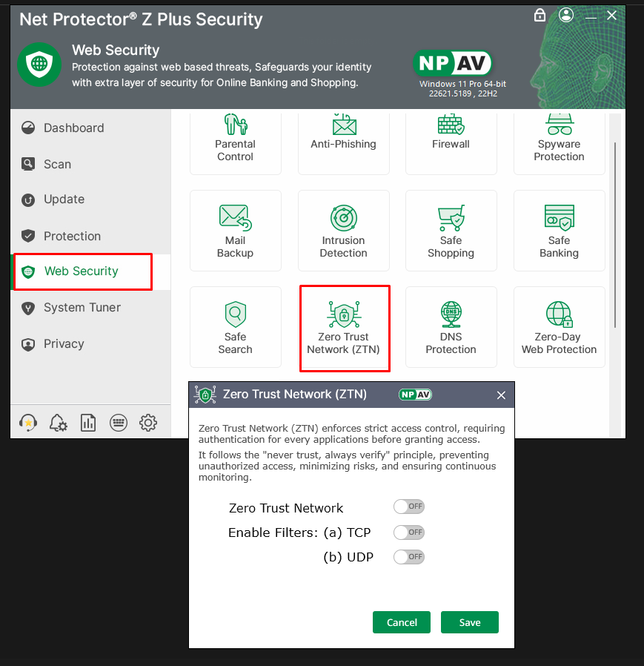
Task: Select Protection in the sidebar
Action: 72,236
